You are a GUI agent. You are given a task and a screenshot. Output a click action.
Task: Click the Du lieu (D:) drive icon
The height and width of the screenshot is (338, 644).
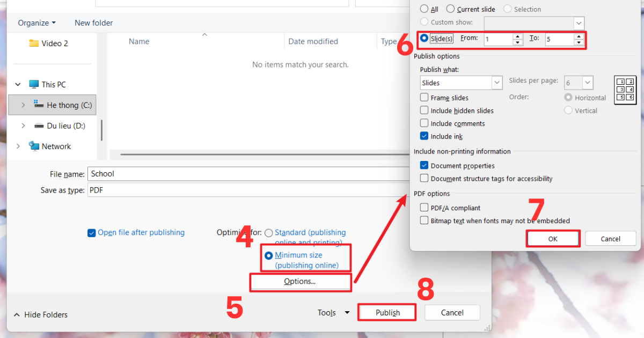(x=39, y=126)
